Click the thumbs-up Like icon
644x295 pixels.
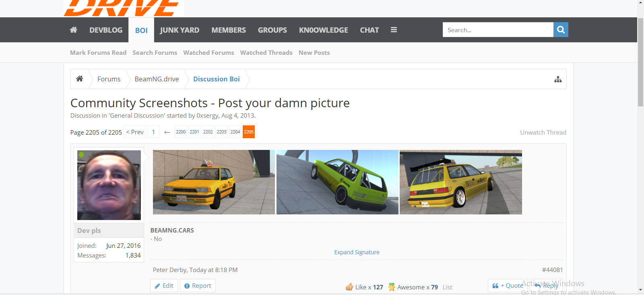[349, 287]
